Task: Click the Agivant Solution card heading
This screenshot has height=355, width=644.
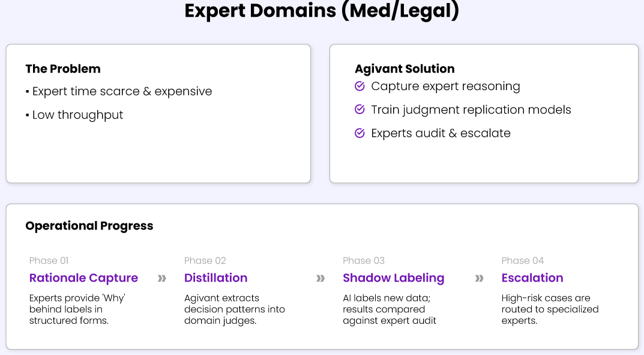Action: pyautogui.click(x=405, y=69)
